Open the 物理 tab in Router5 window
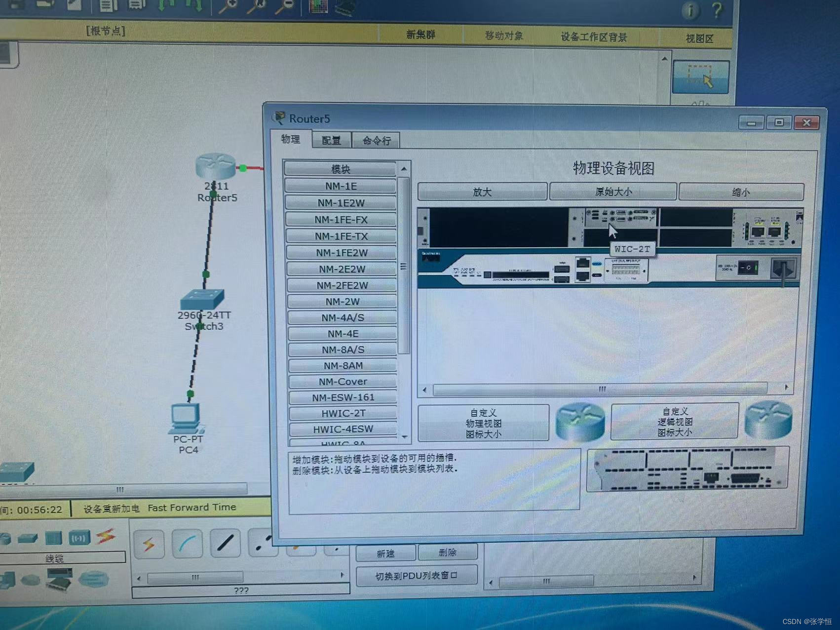840x630 pixels. point(291,139)
